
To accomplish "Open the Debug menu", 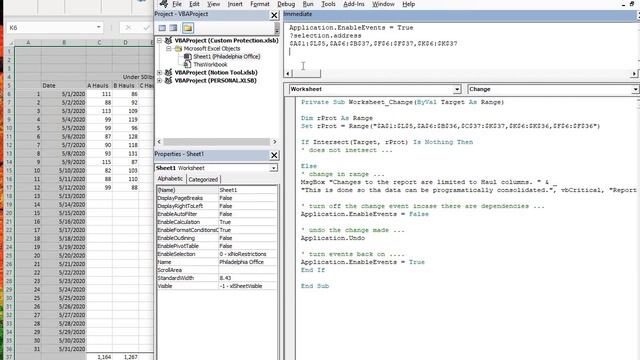I will click(x=286, y=4).
